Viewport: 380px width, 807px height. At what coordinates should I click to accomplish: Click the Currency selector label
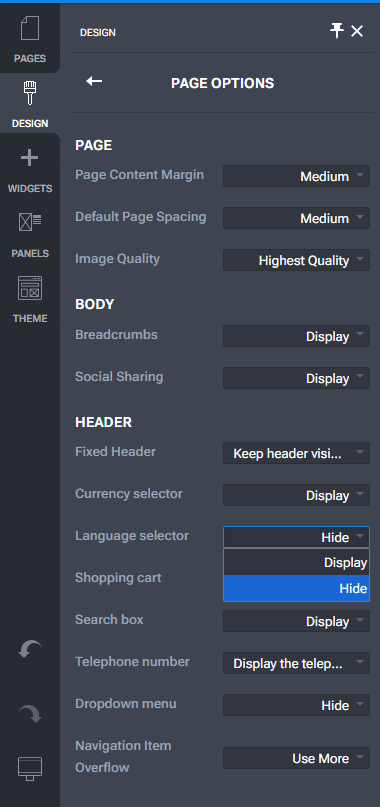tap(129, 494)
